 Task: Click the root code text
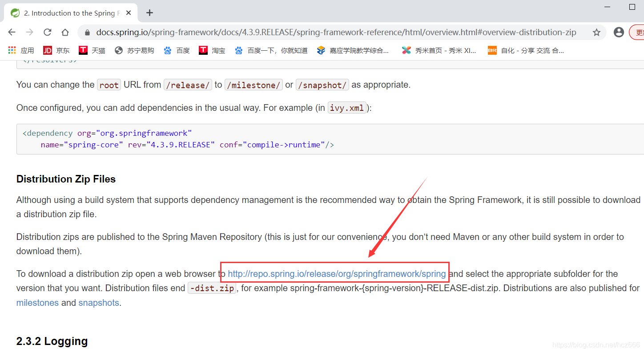pyautogui.click(x=109, y=85)
